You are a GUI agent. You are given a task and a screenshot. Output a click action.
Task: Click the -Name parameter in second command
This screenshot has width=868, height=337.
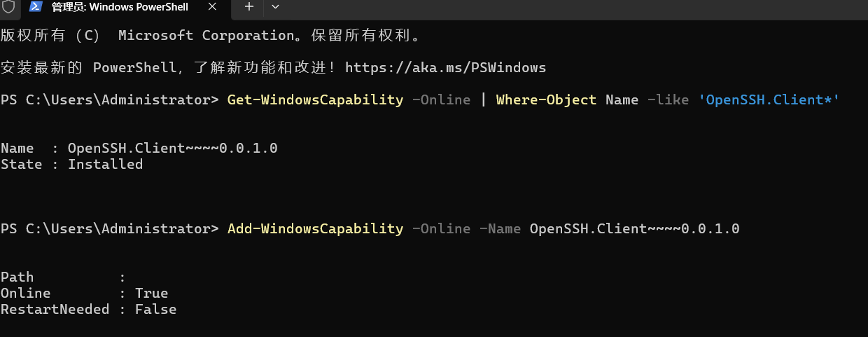coord(500,229)
